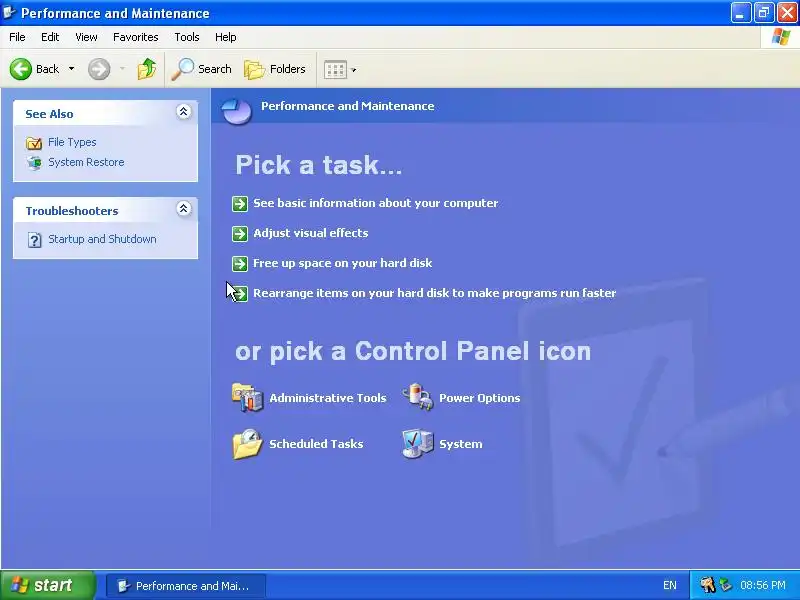Click the Views grid icon

(x=335, y=69)
